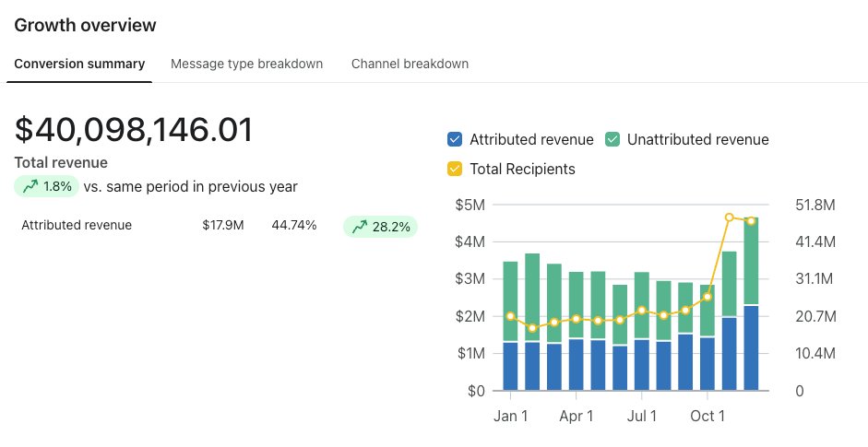Toggle the Unattributed revenue legend checkbox
The image size is (868, 447).
point(612,140)
